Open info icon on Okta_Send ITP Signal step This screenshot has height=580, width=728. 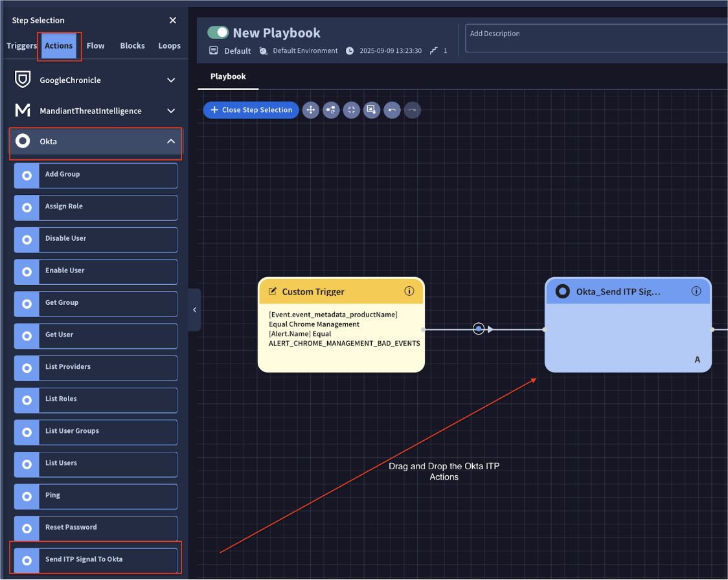[696, 291]
